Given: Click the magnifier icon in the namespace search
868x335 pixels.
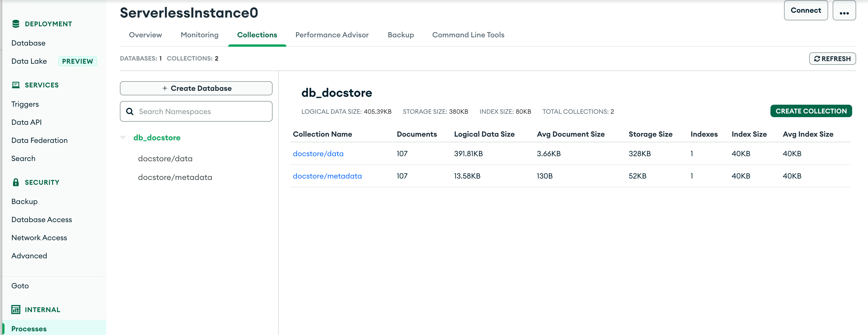Looking at the screenshot, I should (130, 111).
